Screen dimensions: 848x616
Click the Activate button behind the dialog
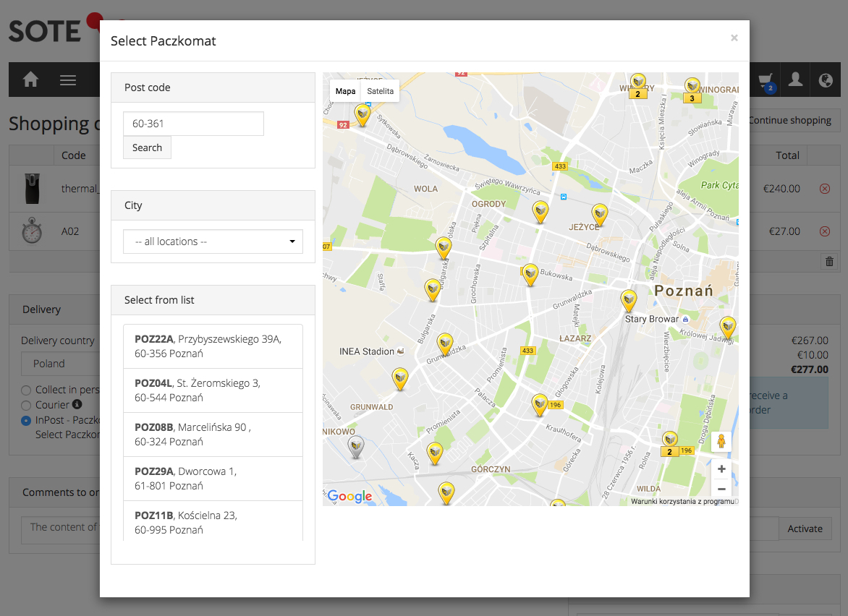tap(805, 529)
